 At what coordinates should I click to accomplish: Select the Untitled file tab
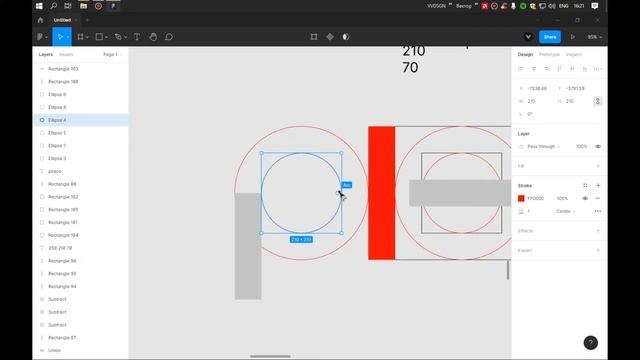pos(62,20)
